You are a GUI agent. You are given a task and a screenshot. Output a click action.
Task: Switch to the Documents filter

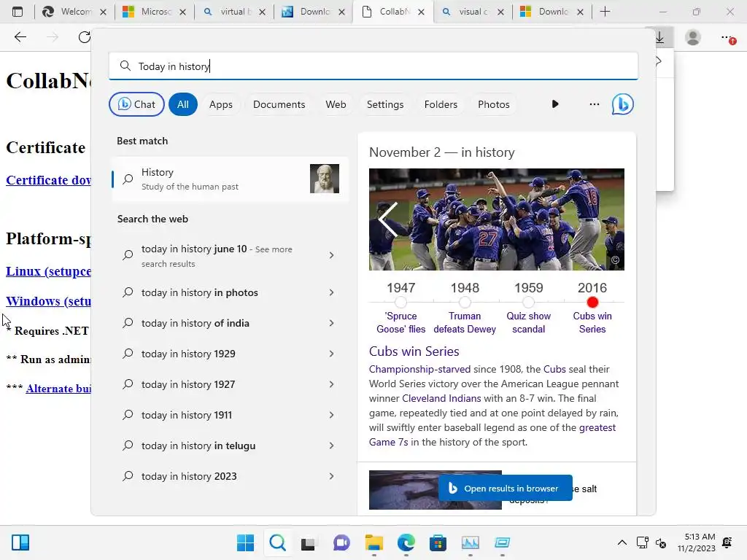click(279, 104)
